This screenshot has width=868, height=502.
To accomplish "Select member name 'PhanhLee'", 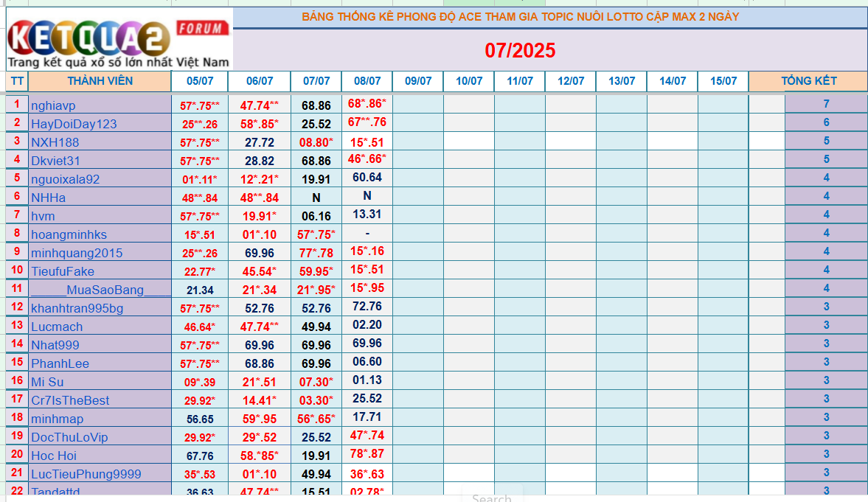I will tap(60, 363).
